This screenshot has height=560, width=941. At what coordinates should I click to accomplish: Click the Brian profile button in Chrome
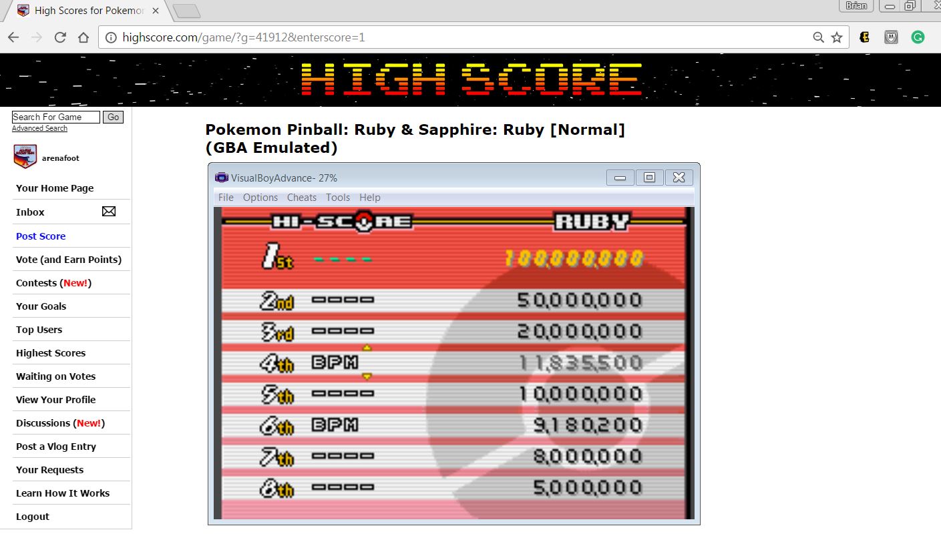pyautogui.click(x=856, y=6)
